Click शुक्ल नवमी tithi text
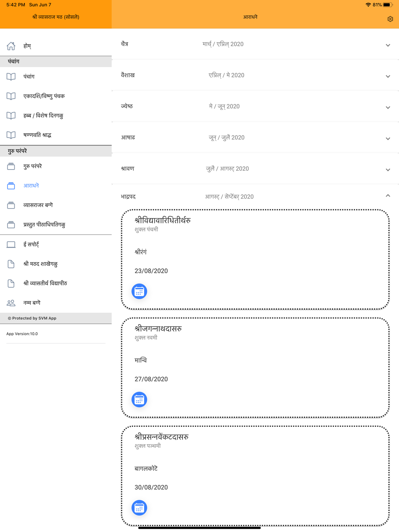The height and width of the screenshot is (532, 399). click(146, 338)
